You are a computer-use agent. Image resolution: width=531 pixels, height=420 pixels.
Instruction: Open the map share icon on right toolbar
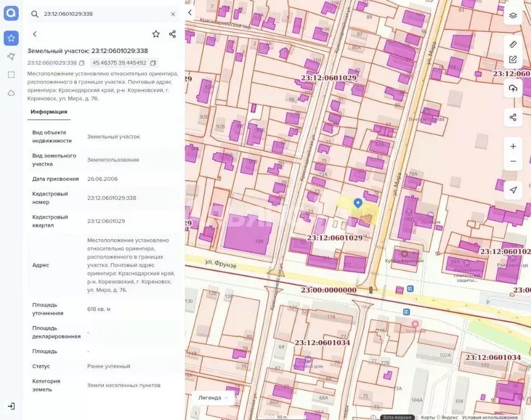pos(512,117)
